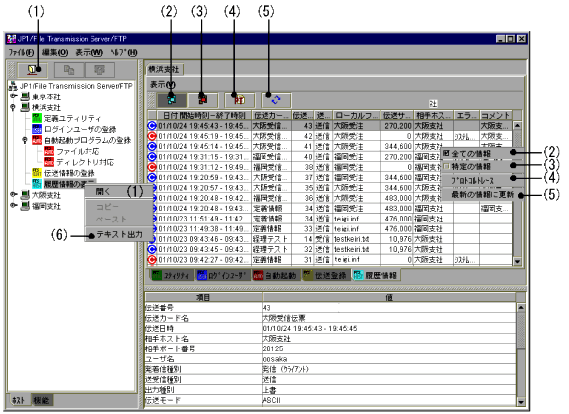This screenshot has height=414, width=569.
Task: Switch to the 機能 tab in left pane
Action: coord(41,400)
